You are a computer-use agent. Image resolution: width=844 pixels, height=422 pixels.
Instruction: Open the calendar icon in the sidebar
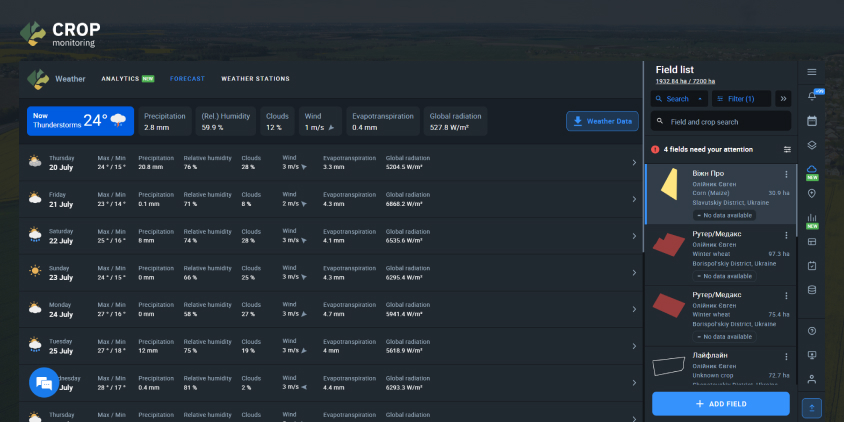coord(812,121)
